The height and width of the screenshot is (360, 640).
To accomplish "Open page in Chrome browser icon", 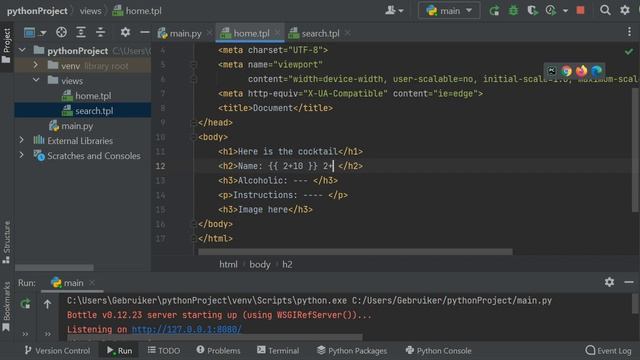I will click(567, 71).
